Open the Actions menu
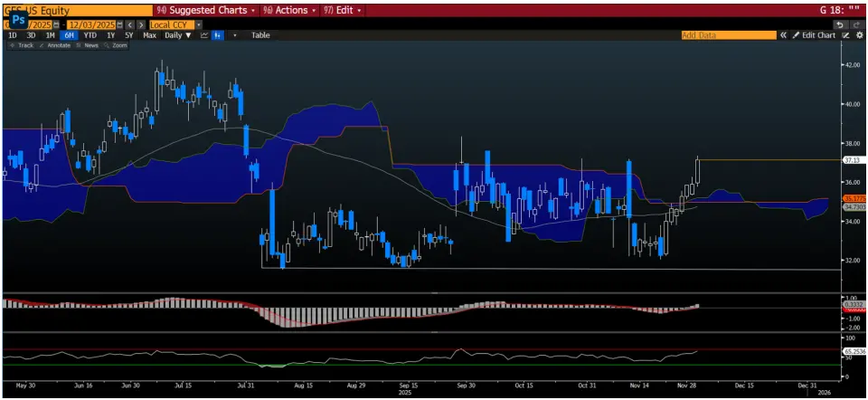The height and width of the screenshot is (400, 868). coord(288,10)
